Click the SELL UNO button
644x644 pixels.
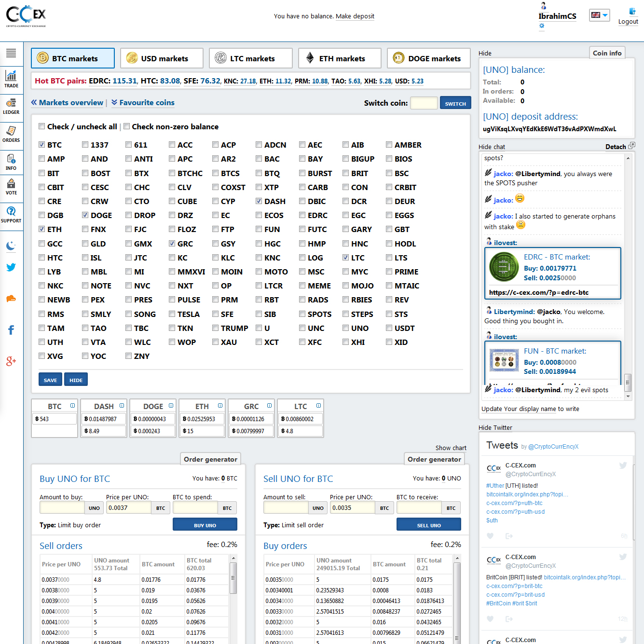point(429,524)
